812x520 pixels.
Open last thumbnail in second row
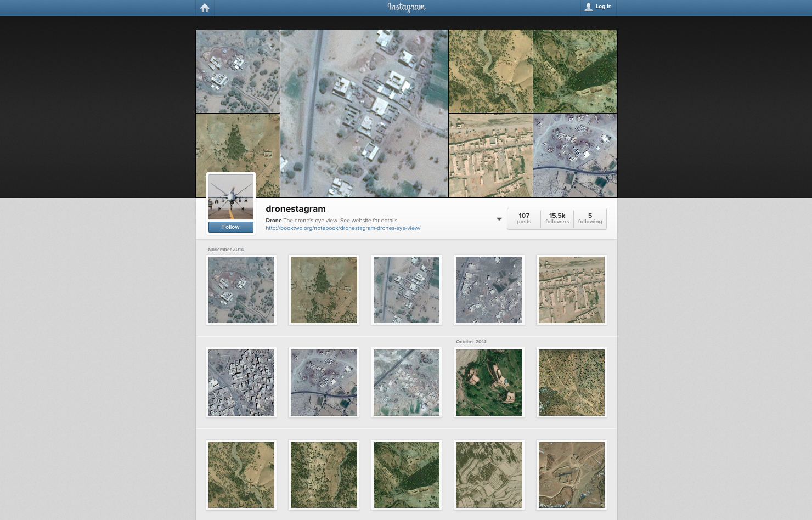tap(571, 382)
